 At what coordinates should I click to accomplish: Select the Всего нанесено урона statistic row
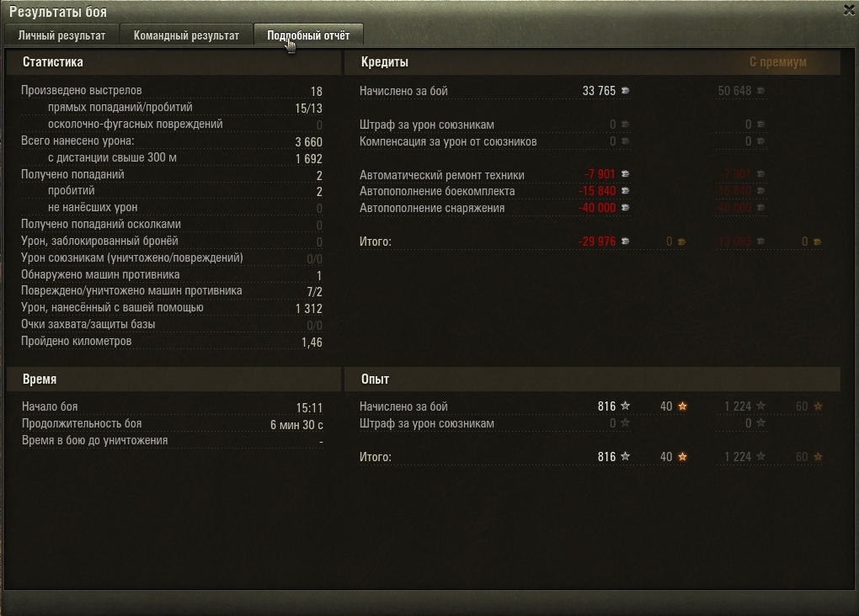(172, 141)
